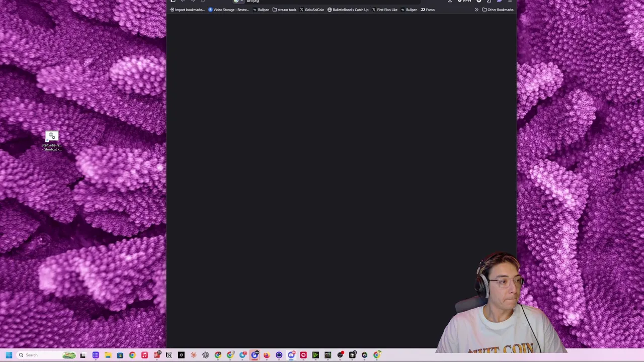Open the BulletinBond x Catch Up bookmark
This screenshot has height=362, width=644.
[x=348, y=10]
